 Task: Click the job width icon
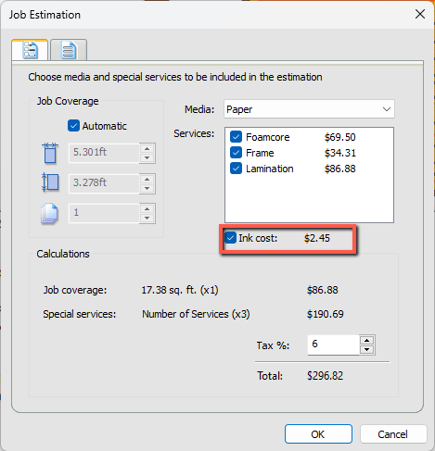50,153
